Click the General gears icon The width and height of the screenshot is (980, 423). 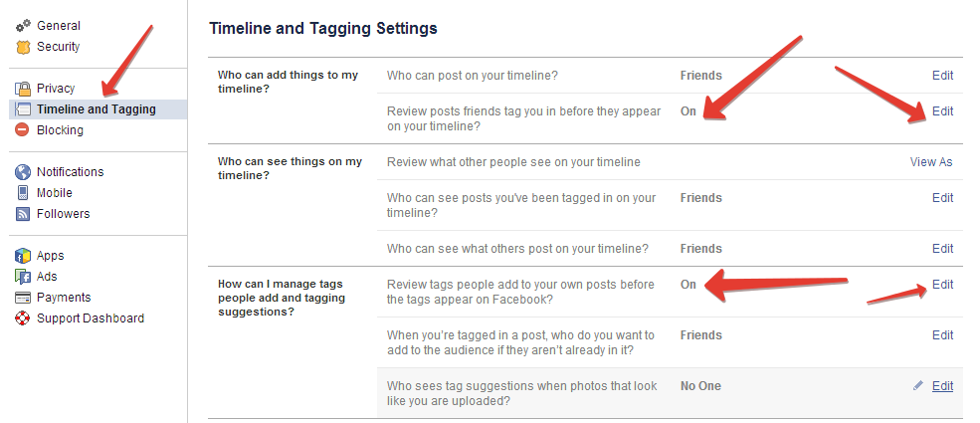[23, 26]
